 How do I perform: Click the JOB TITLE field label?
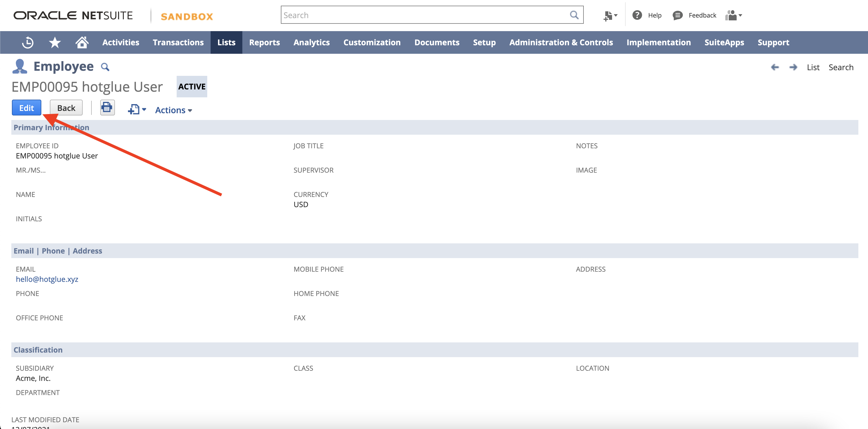point(308,146)
